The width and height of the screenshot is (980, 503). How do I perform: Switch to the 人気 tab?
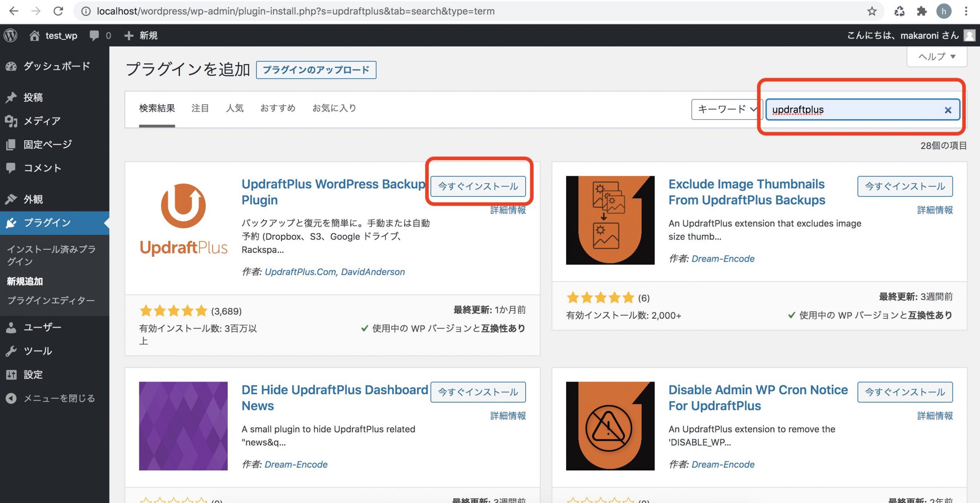point(235,108)
